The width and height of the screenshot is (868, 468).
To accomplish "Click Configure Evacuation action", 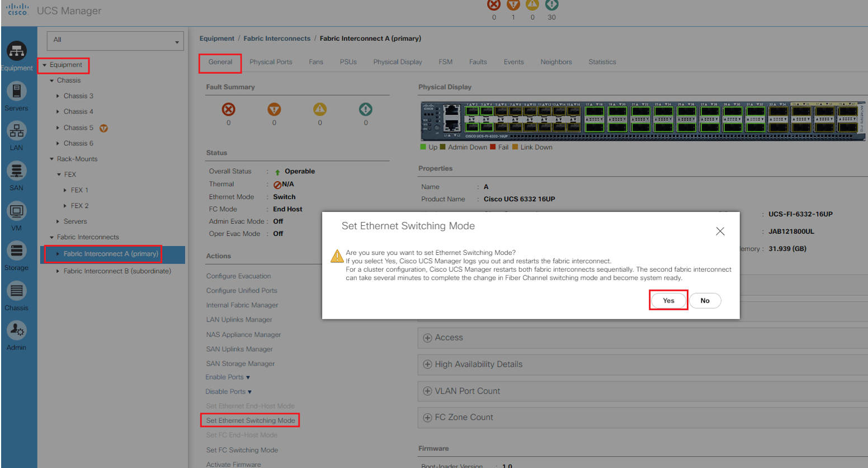I will click(238, 276).
